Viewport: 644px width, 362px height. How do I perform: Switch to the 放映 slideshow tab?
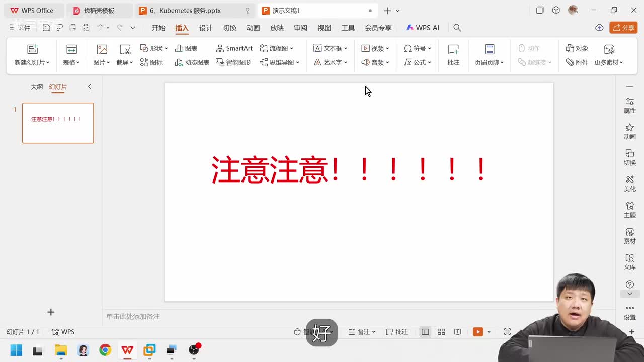(277, 28)
